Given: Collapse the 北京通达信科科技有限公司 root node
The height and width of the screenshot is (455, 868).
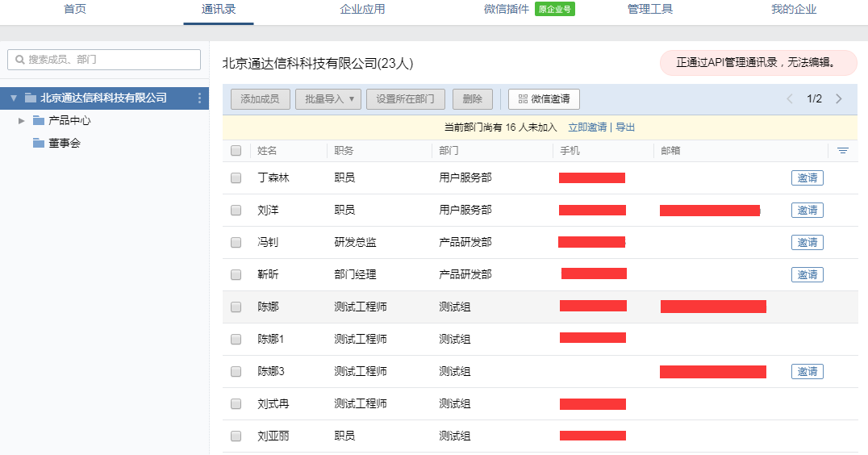Looking at the screenshot, I should pyautogui.click(x=13, y=98).
